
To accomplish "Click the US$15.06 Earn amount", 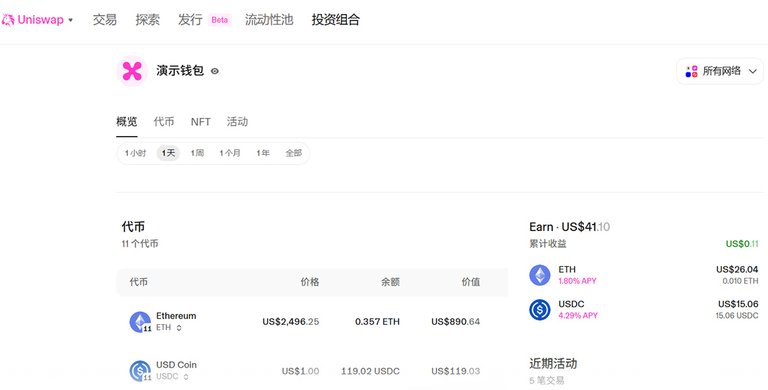I will 738,304.
